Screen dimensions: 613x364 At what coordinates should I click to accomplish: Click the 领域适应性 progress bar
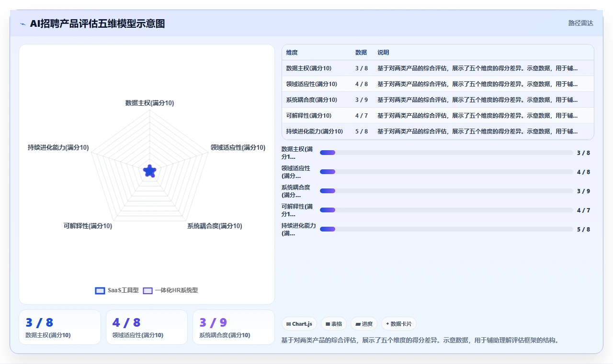(446, 172)
